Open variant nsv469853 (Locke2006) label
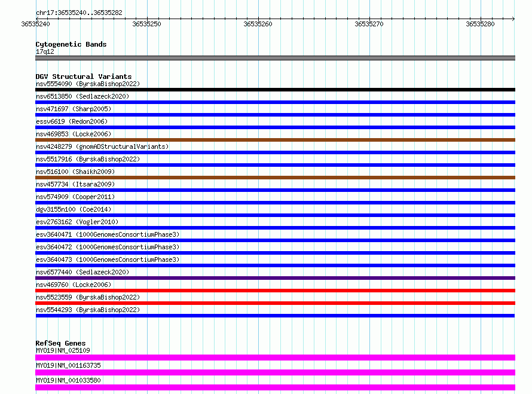The height and width of the screenshot is (394, 532). click(x=74, y=134)
